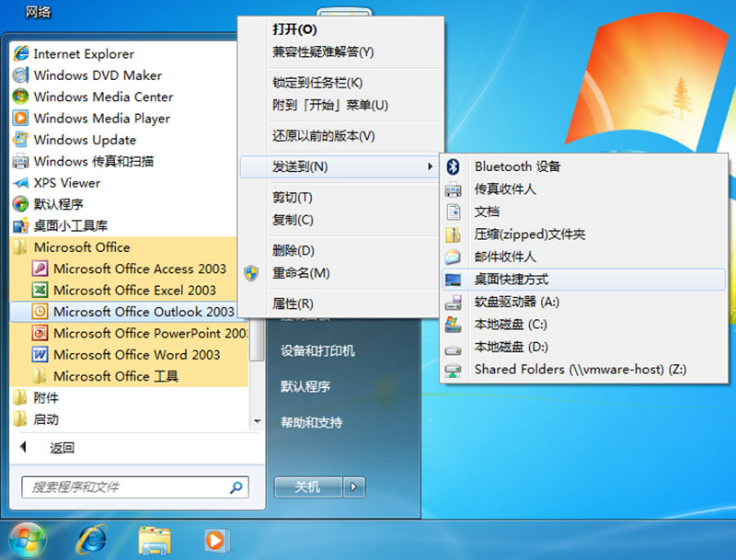The image size is (736, 560).
Task: Choose 还原以前的版本(V)
Action: (x=341, y=136)
